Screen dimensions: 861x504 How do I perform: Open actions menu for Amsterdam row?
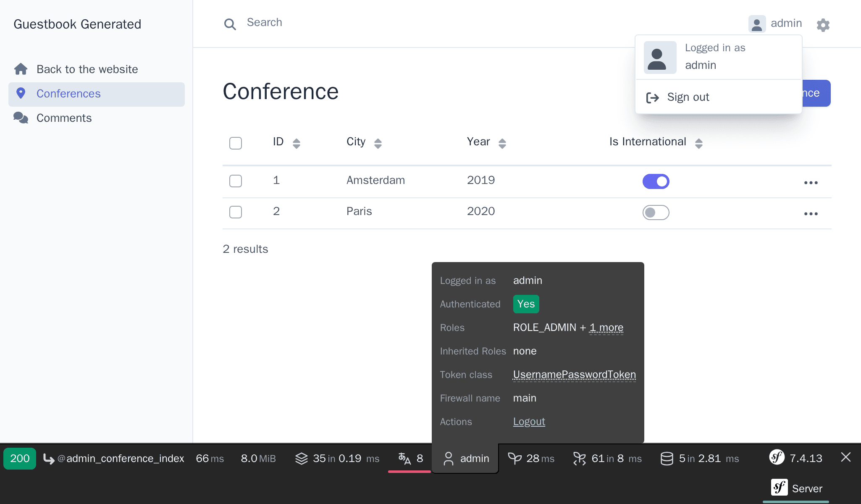811,183
